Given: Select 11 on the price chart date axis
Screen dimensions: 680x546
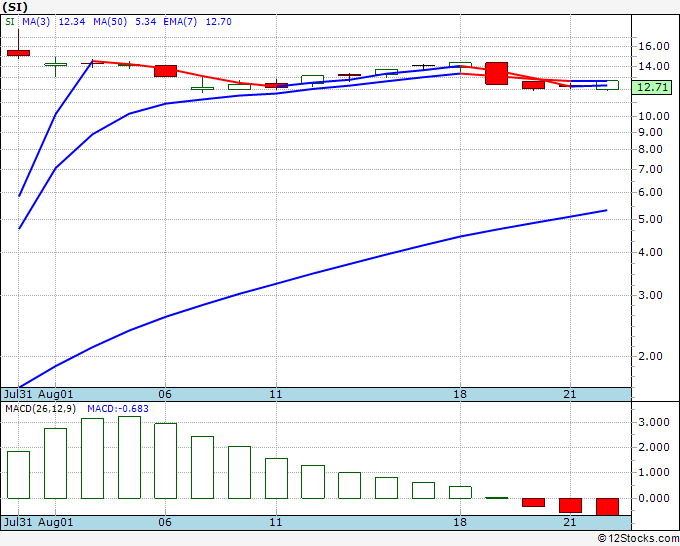Looking at the screenshot, I should click(x=275, y=394).
